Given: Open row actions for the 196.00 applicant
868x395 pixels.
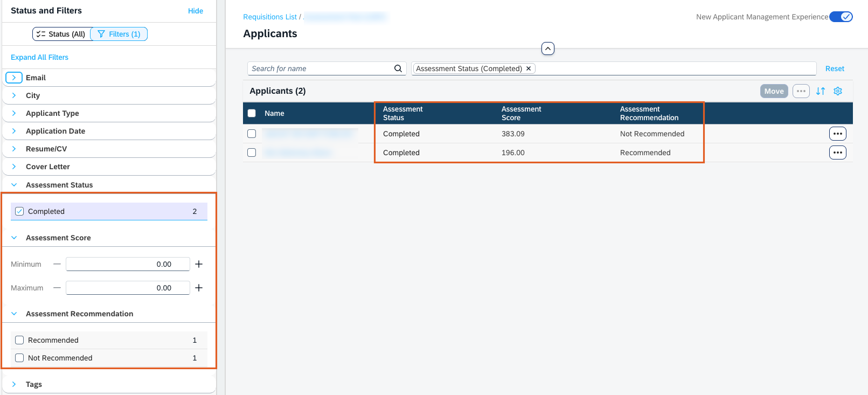Looking at the screenshot, I should pos(837,153).
